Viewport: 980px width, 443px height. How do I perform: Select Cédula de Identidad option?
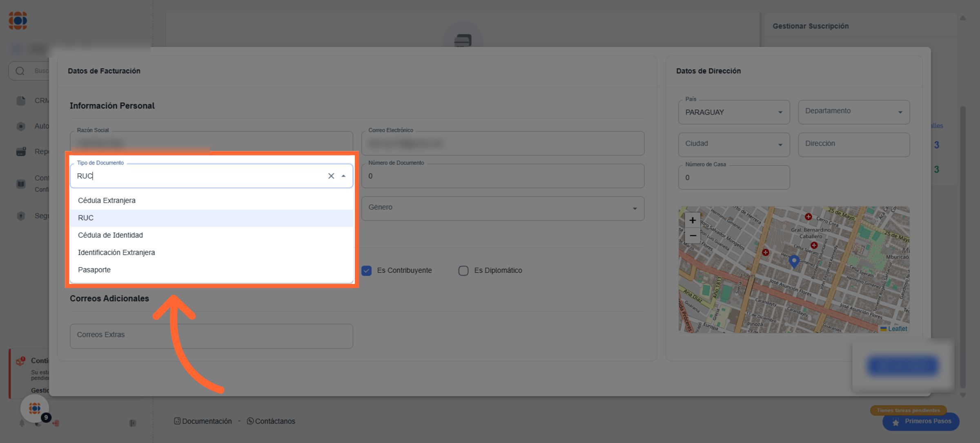110,235
